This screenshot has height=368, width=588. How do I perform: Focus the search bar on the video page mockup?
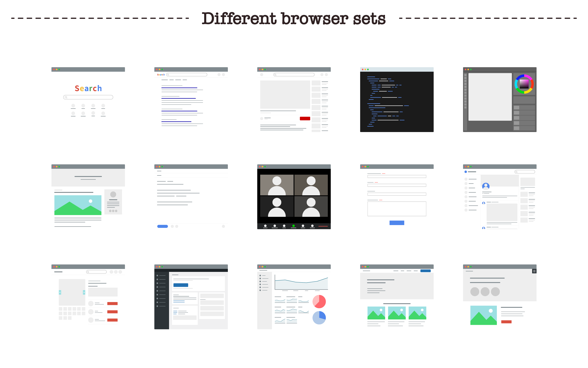point(294,75)
